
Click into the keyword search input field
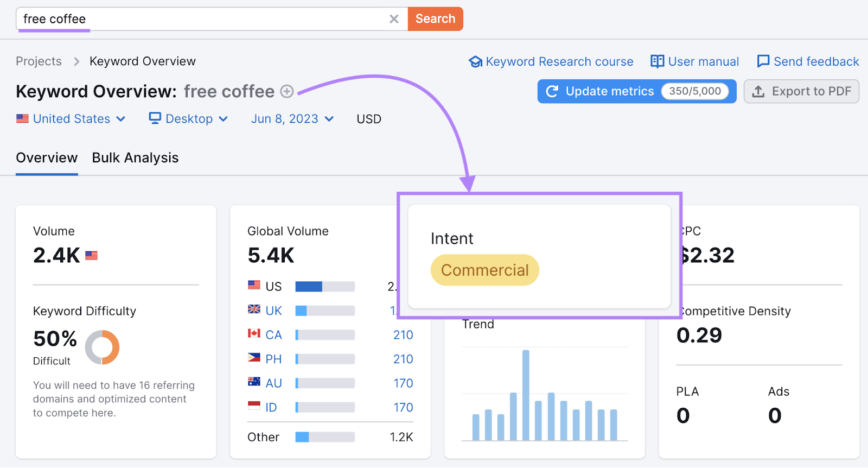206,19
